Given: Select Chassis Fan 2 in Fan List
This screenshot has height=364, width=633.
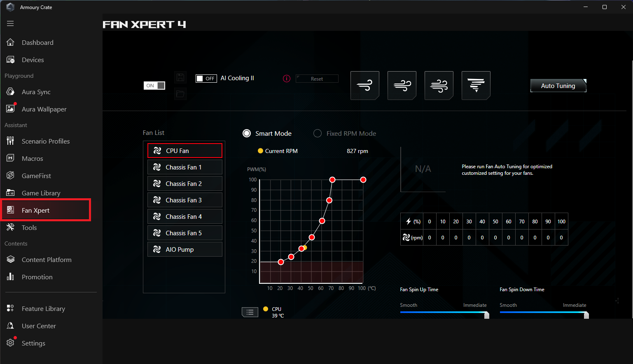Looking at the screenshot, I should pos(185,183).
